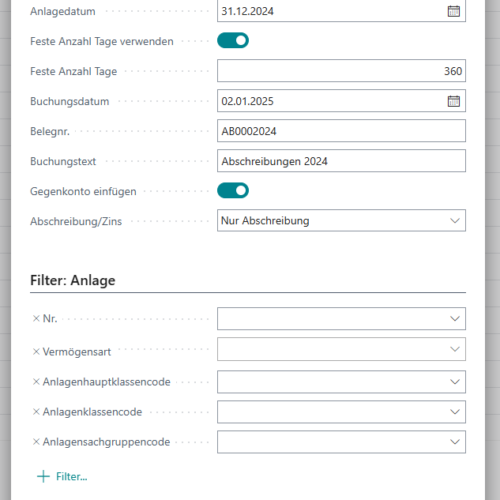The image size is (500, 500).
Task: Select the Belegnr. input field
Action: [x=341, y=131]
